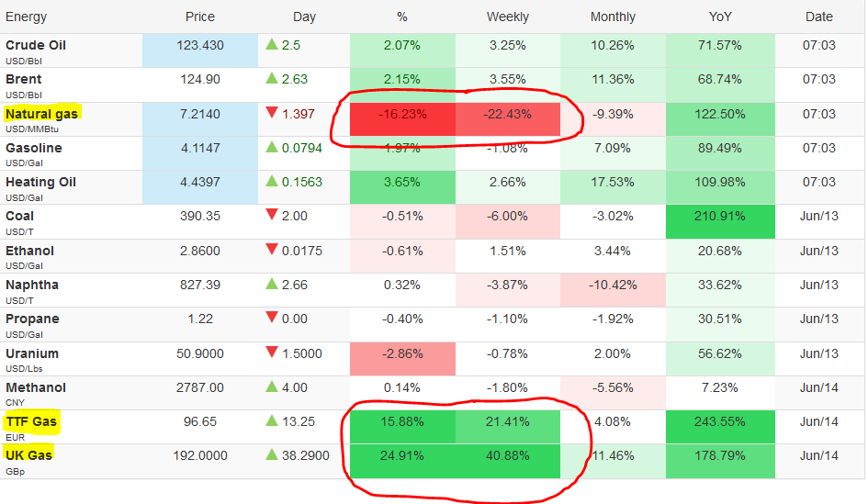Viewport: 868px width, 504px height.
Task: Sort table by Weekly column header
Action: coord(508,17)
